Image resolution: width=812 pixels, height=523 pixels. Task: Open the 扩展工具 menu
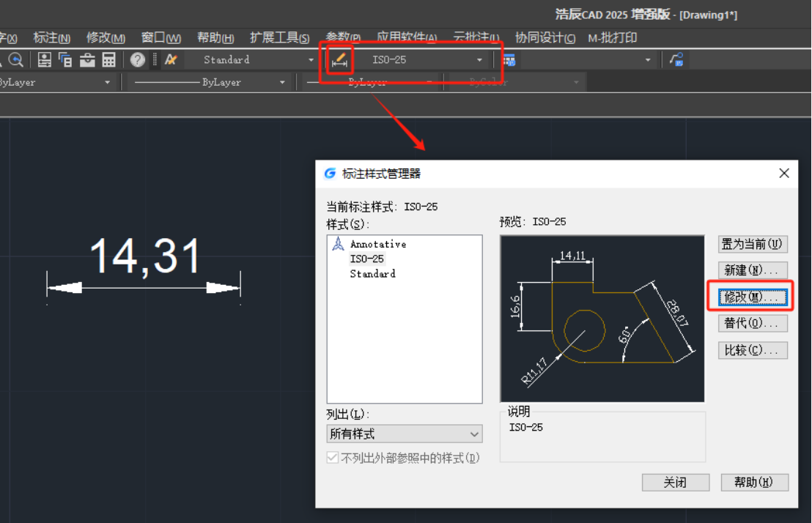pos(279,37)
